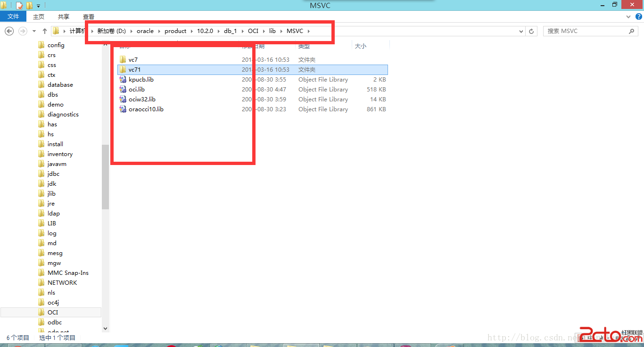Click the 861 KB size value
The image size is (644, 347).
click(x=376, y=109)
